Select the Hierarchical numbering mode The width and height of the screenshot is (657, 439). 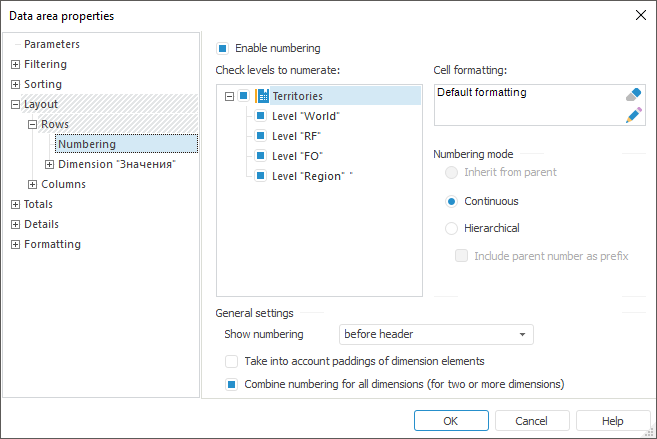click(452, 228)
